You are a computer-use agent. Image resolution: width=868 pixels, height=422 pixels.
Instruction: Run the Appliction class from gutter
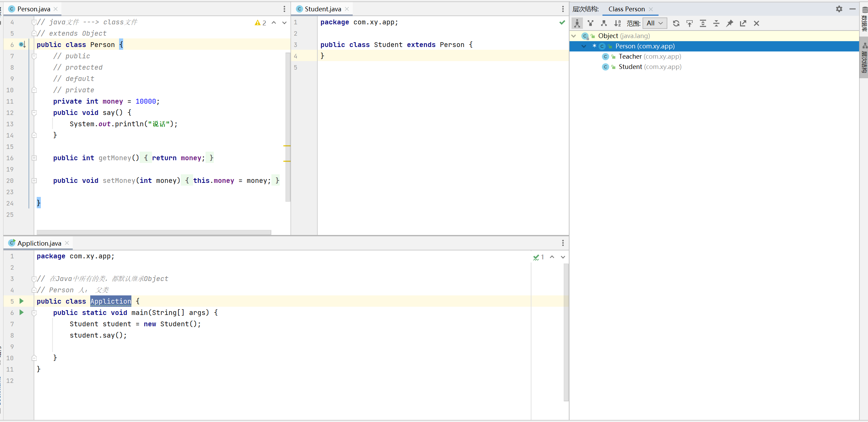click(22, 301)
